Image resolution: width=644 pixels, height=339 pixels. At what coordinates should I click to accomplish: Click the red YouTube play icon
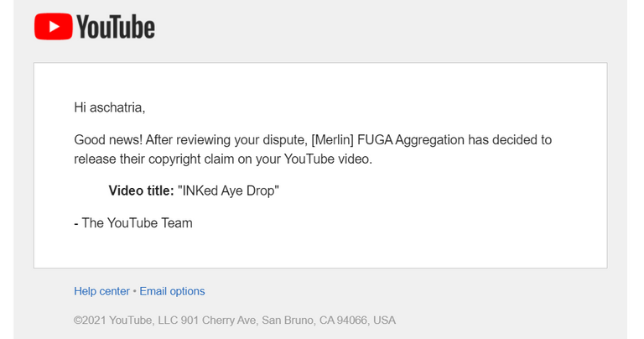(52, 27)
